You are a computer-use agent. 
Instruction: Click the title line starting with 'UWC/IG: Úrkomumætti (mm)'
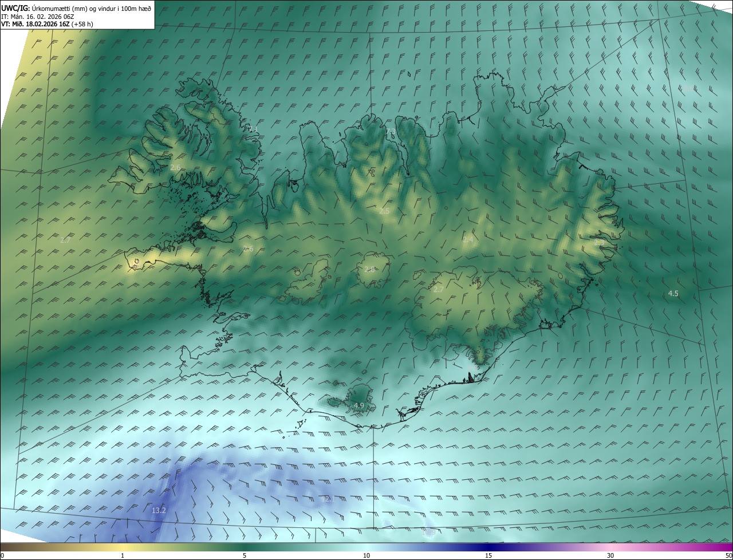[x=76, y=8]
